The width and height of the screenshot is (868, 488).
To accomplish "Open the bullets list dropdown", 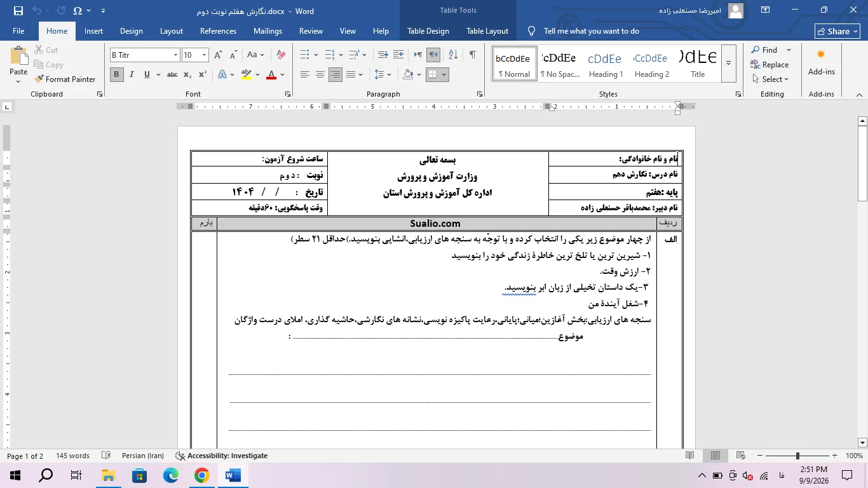I will pyautogui.click(x=315, y=55).
